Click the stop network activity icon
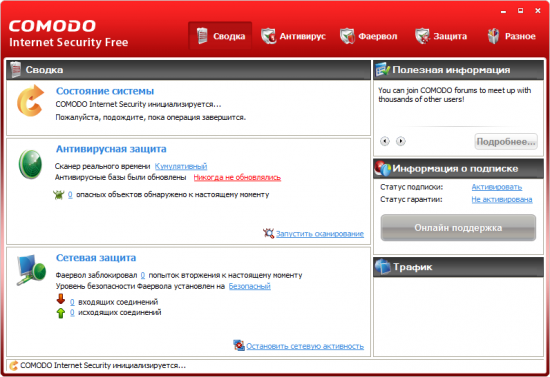The image size is (550, 377). 239,345
